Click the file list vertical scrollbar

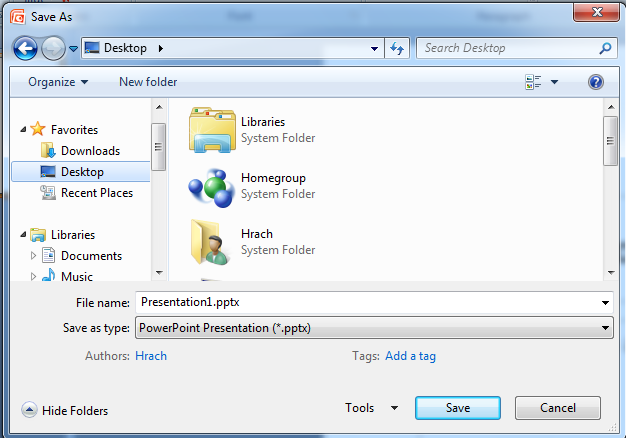coord(608,190)
